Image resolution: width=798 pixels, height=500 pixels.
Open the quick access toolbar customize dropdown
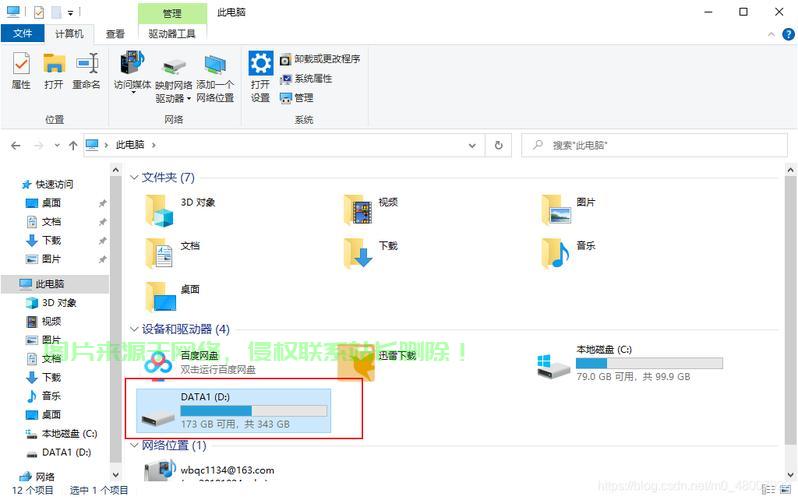71,12
